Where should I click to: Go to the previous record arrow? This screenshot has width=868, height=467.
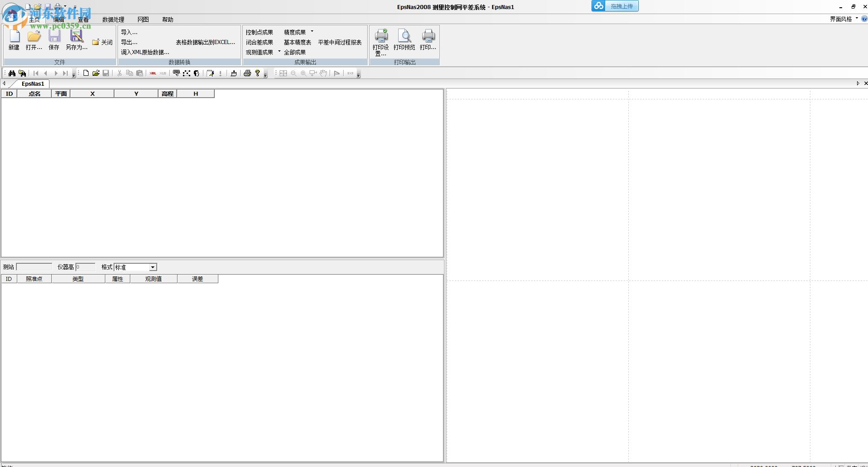(x=45, y=73)
